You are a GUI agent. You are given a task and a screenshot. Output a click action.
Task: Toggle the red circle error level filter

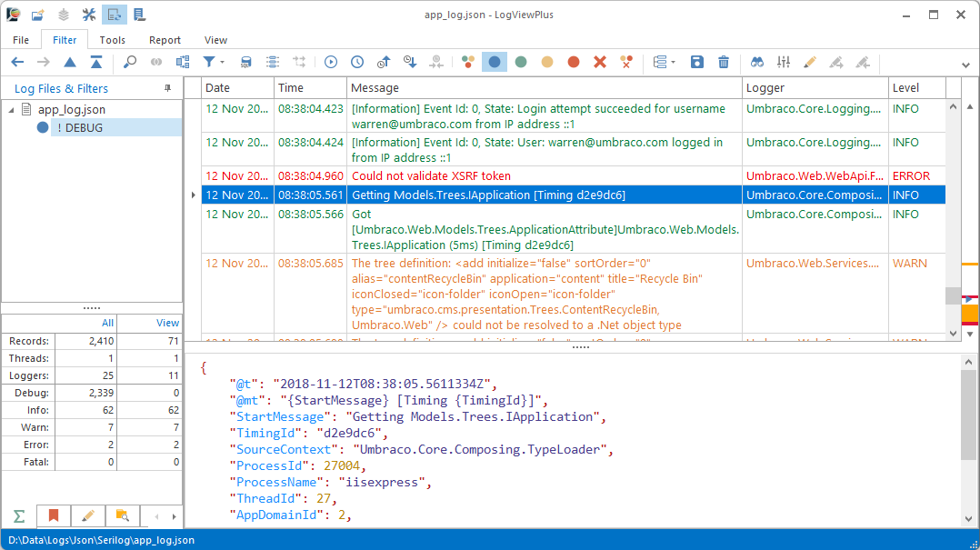click(573, 62)
